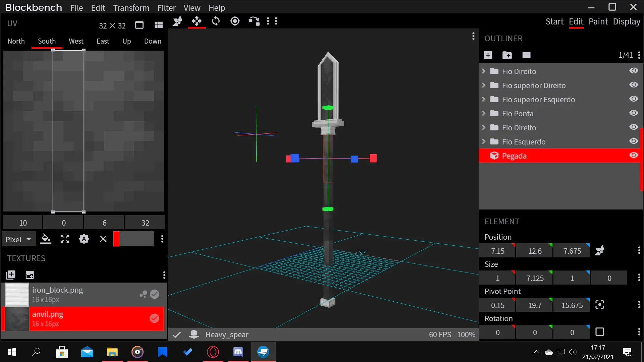Open the Filter menu

(x=166, y=8)
